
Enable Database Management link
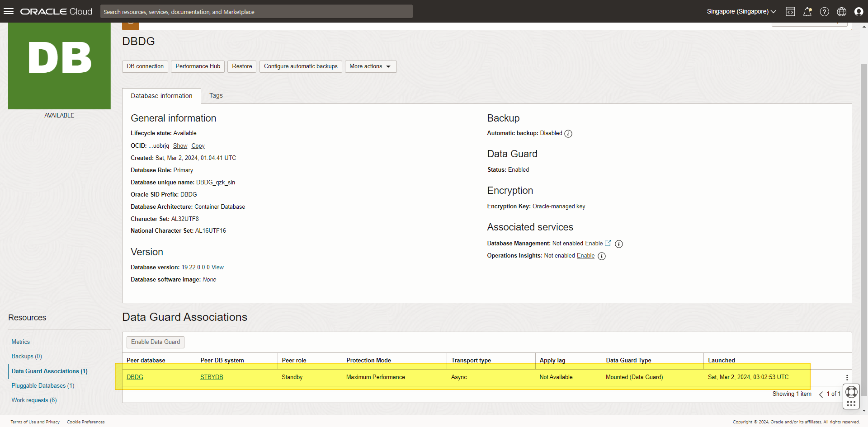(594, 244)
